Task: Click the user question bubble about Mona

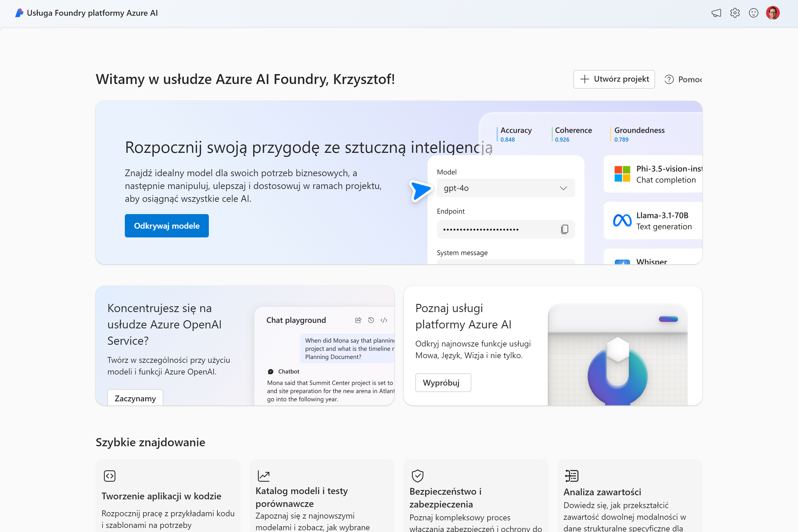Action: [347, 349]
